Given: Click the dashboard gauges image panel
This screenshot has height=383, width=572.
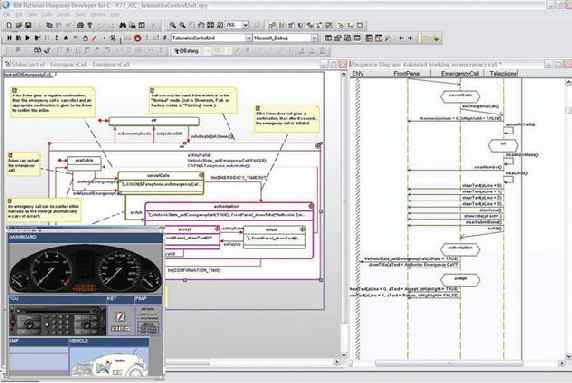Looking at the screenshot, I should tap(85, 269).
